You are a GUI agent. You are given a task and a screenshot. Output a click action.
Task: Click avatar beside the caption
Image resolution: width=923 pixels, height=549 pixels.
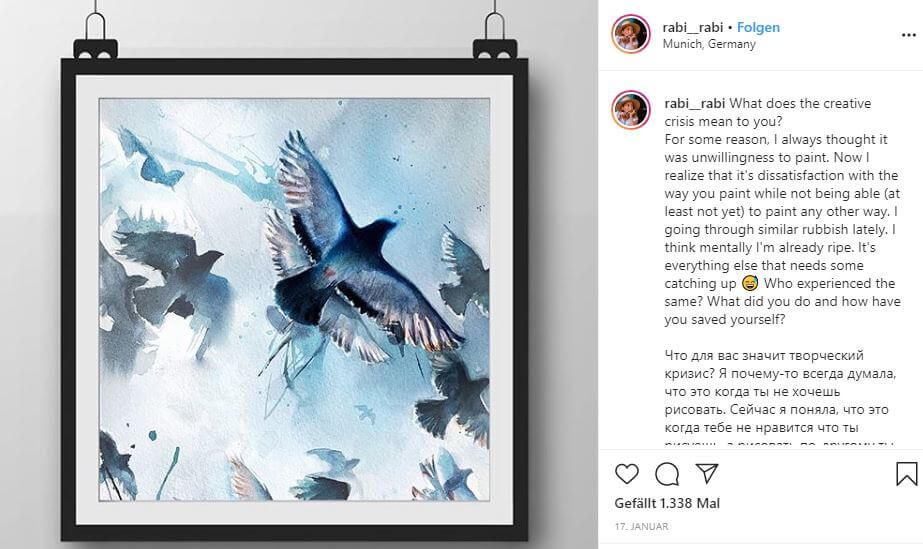pos(630,110)
